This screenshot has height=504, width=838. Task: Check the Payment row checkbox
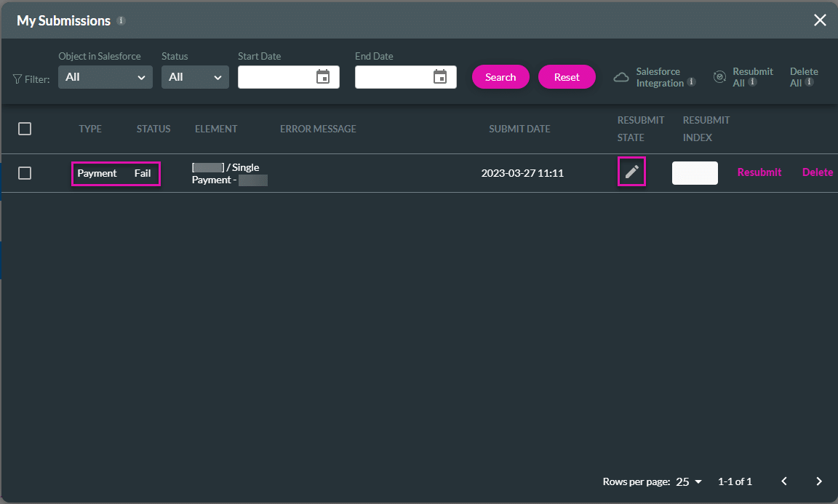(x=25, y=173)
